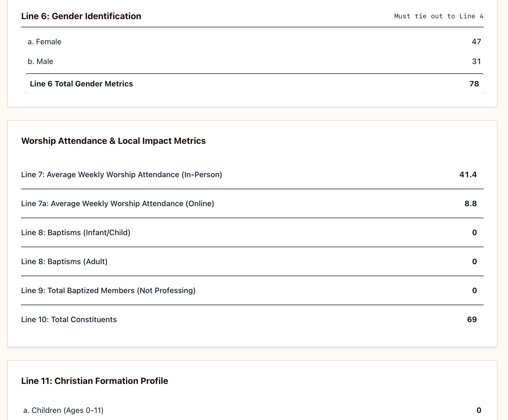Select the Female count value 47
Image resolution: width=508 pixels, height=420 pixels.
(476, 42)
